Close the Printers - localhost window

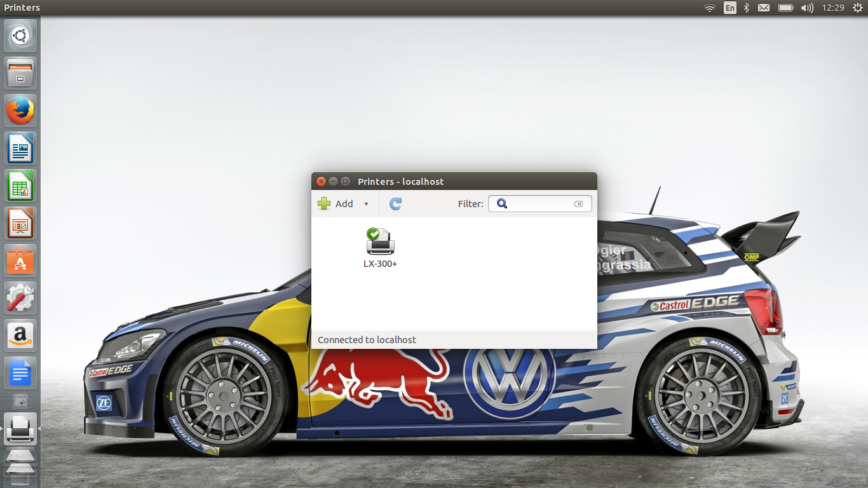click(322, 181)
